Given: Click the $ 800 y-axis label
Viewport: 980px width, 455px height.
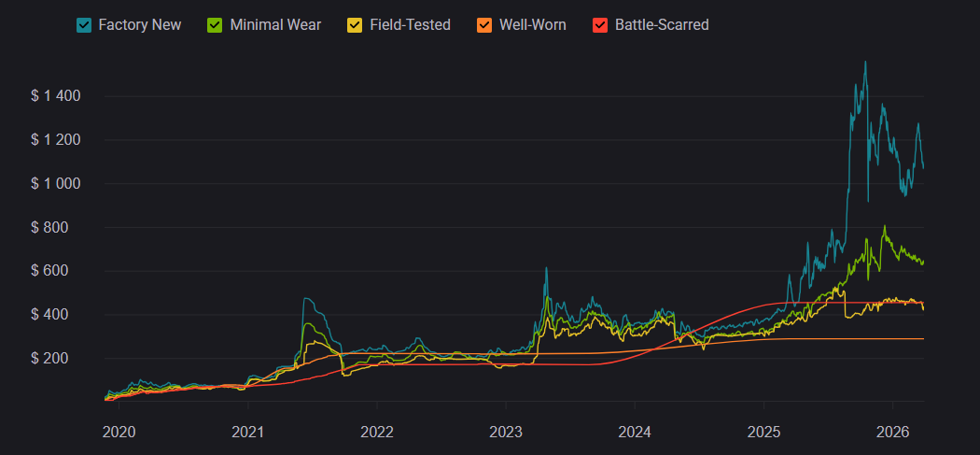Looking at the screenshot, I should [x=62, y=228].
